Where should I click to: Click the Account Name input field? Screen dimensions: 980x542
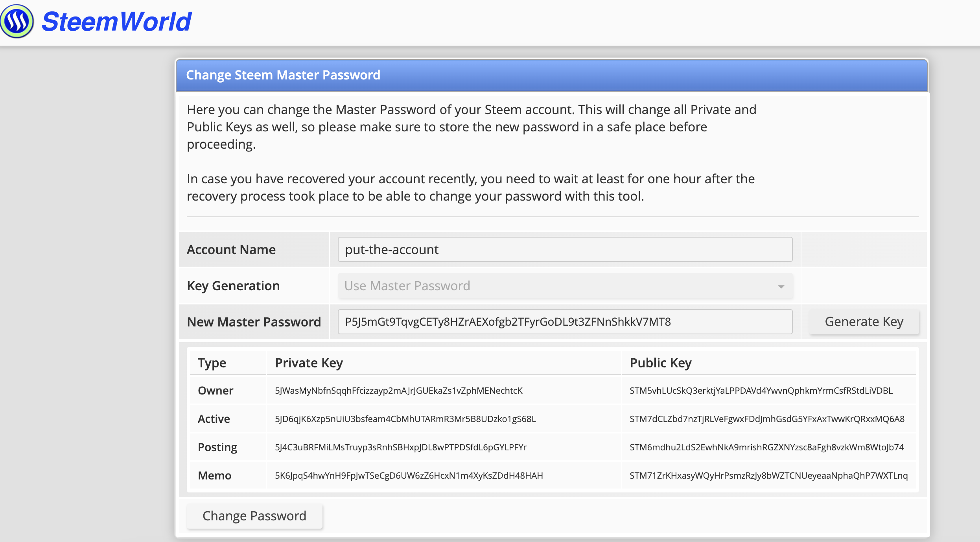pyautogui.click(x=565, y=249)
